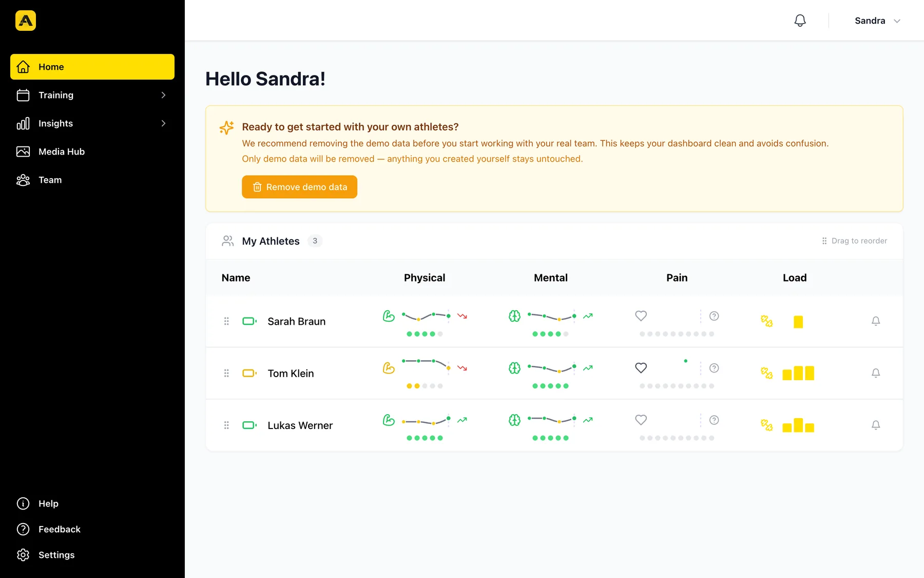924x578 pixels.
Task: Open the notifications bell in the header
Action: coord(800,21)
